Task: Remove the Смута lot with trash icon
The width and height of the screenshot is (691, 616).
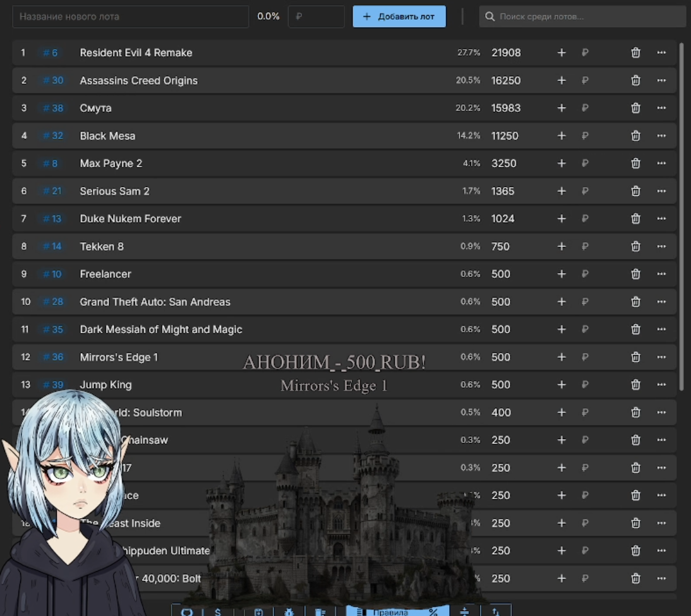Action: point(635,108)
